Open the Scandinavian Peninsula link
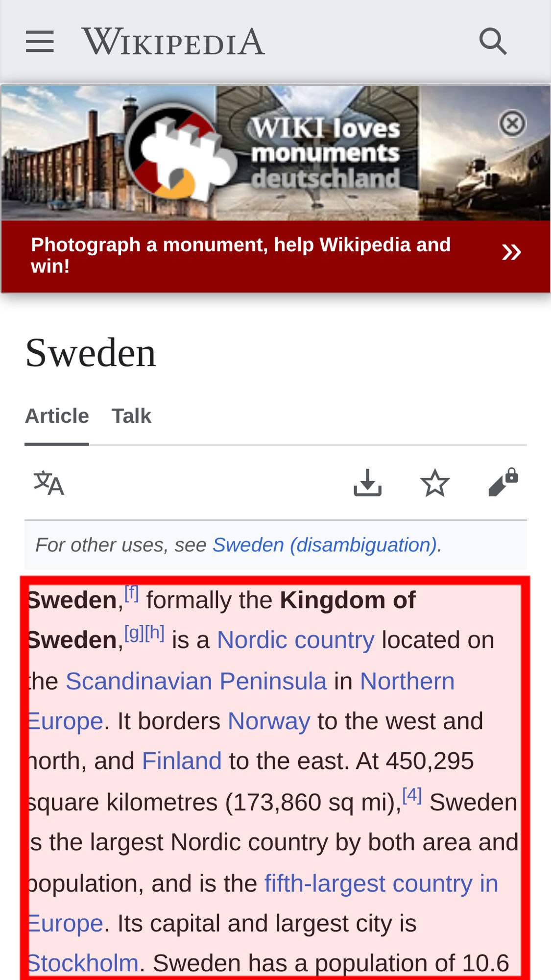This screenshot has height=980, width=551. [x=196, y=681]
